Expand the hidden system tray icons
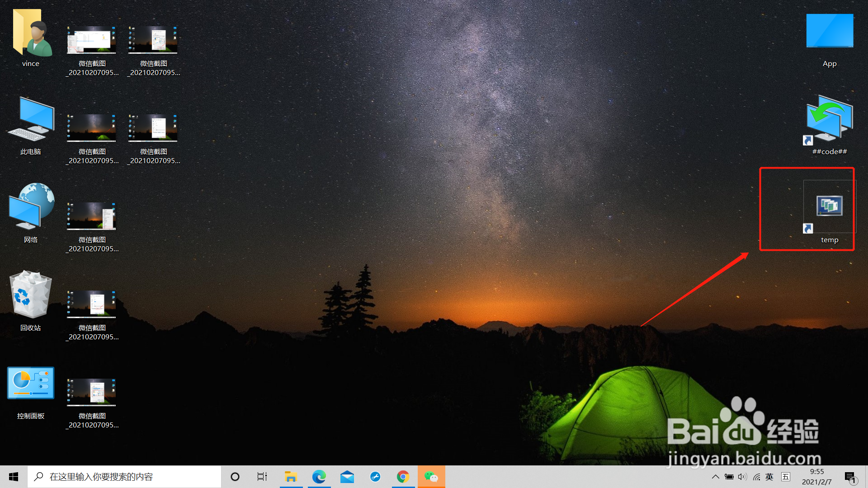The width and height of the screenshot is (868, 488). coord(715,477)
